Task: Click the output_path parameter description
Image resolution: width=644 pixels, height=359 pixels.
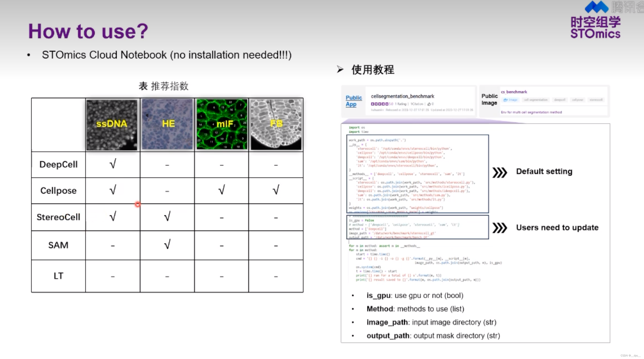Action: click(x=433, y=336)
